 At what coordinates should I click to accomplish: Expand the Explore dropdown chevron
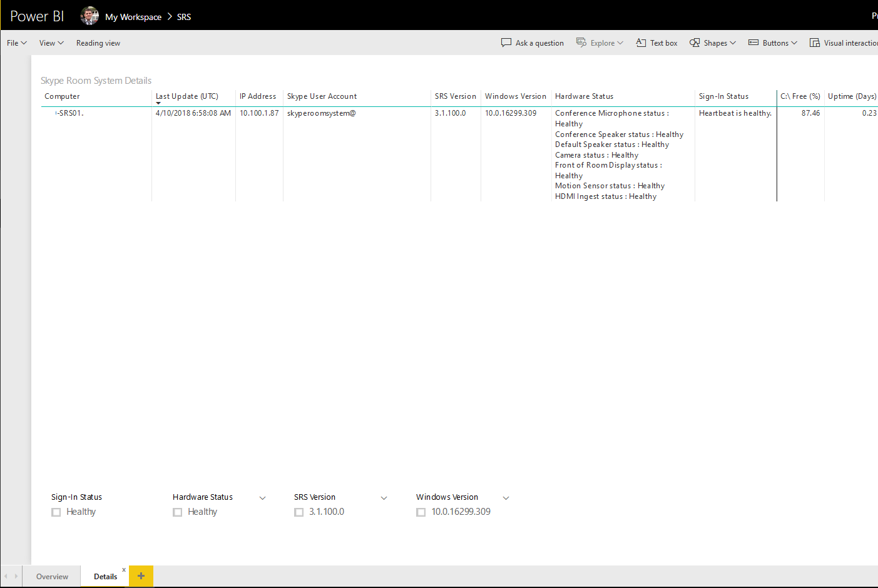620,43
